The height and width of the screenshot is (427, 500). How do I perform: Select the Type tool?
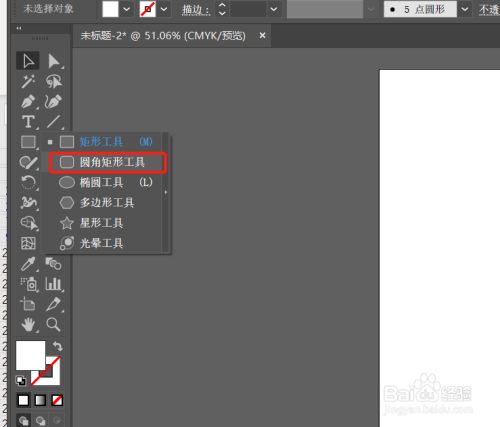point(28,122)
